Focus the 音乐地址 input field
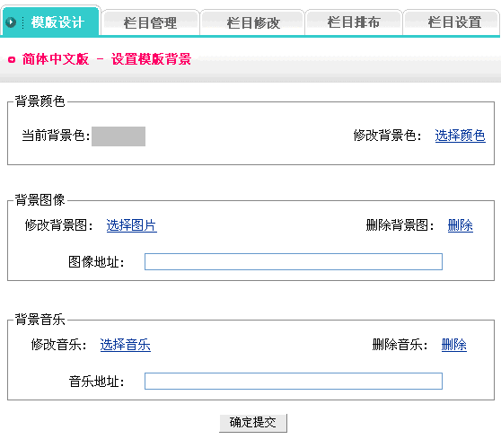 [x=294, y=381]
